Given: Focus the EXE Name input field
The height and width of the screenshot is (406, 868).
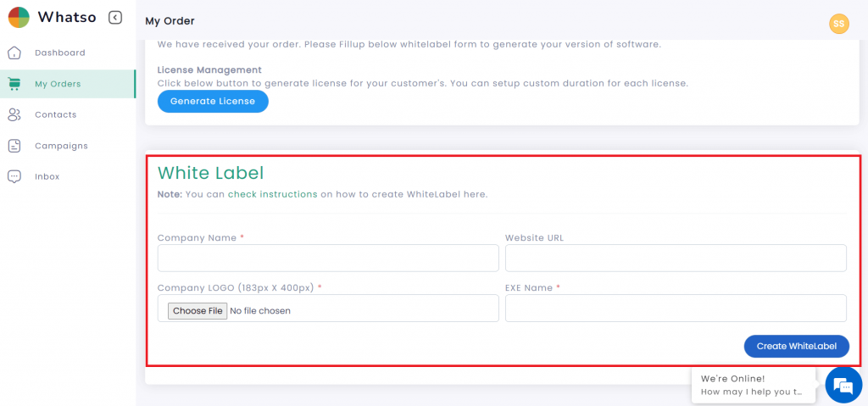Looking at the screenshot, I should tap(676, 308).
